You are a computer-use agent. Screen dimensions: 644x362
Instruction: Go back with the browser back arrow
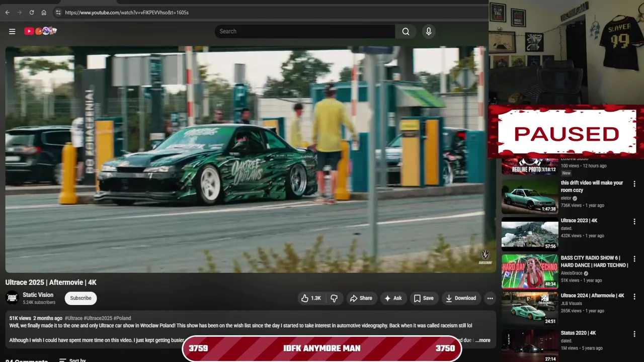tap(7, 13)
